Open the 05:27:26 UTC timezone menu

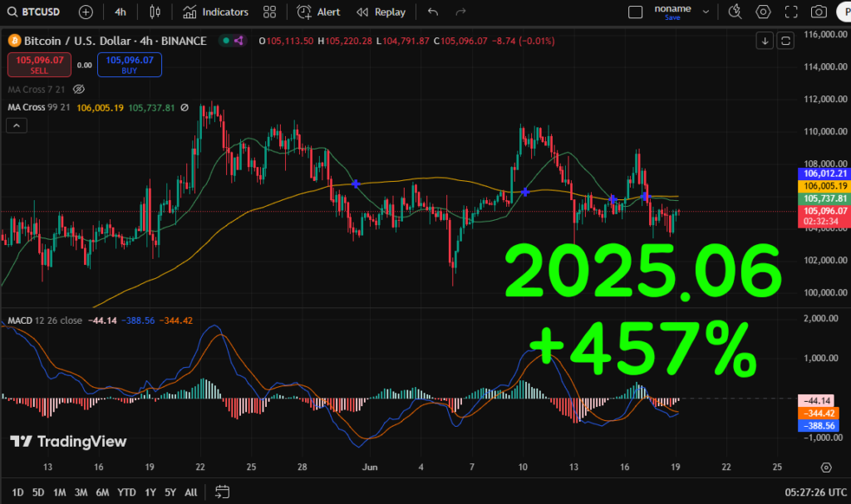[x=816, y=492]
